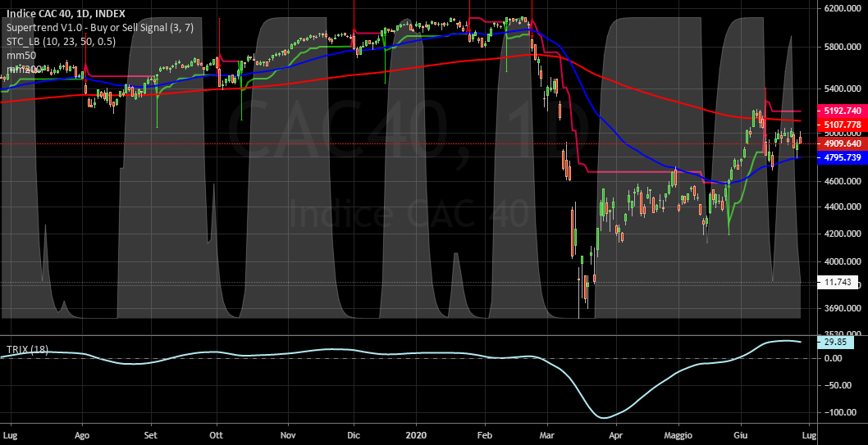Click the Ago month on the time axis
The image size is (868, 445).
(x=83, y=436)
